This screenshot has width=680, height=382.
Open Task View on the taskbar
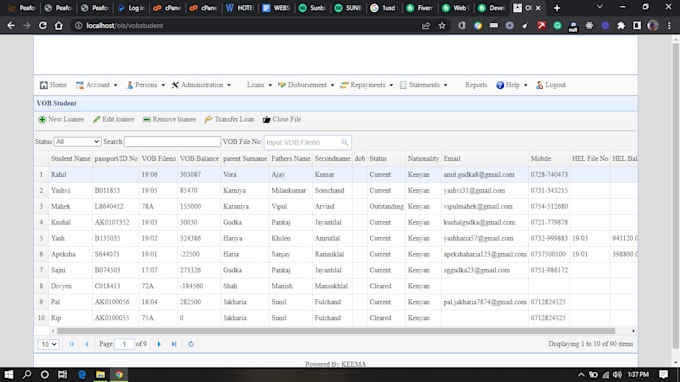[x=62, y=375]
